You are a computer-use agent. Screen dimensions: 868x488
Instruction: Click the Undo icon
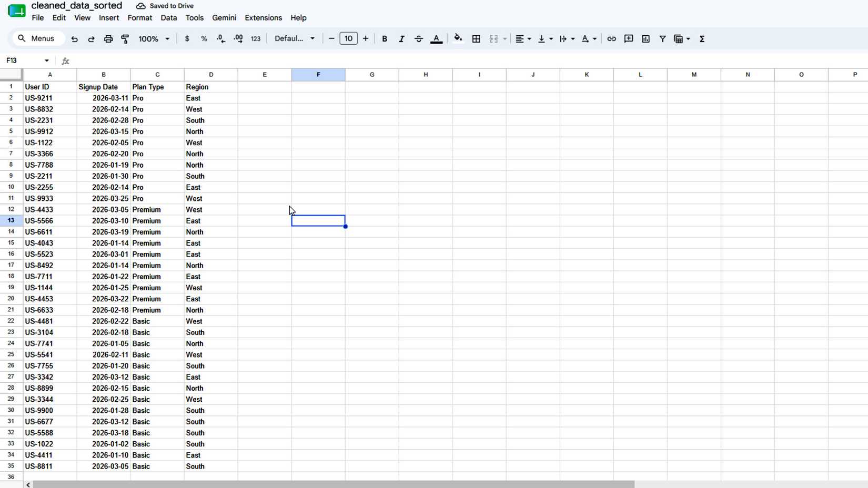click(74, 39)
